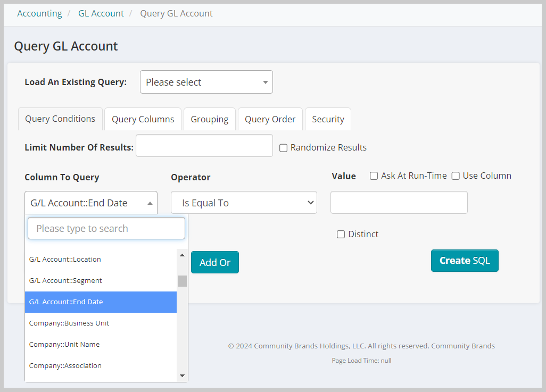The width and height of the screenshot is (546, 392).
Task: Open the Grouping tab
Action: pos(209,119)
